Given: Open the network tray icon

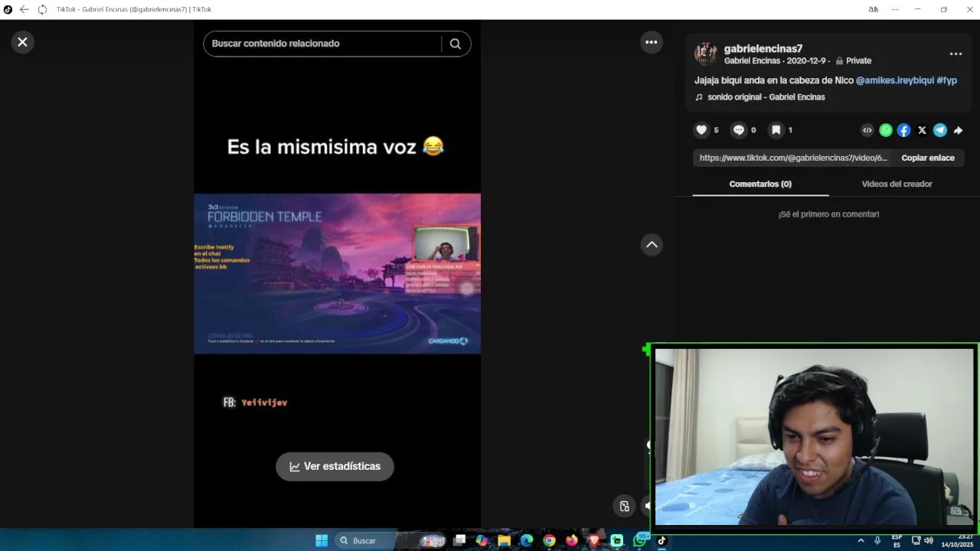Looking at the screenshot, I should coord(916,540).
